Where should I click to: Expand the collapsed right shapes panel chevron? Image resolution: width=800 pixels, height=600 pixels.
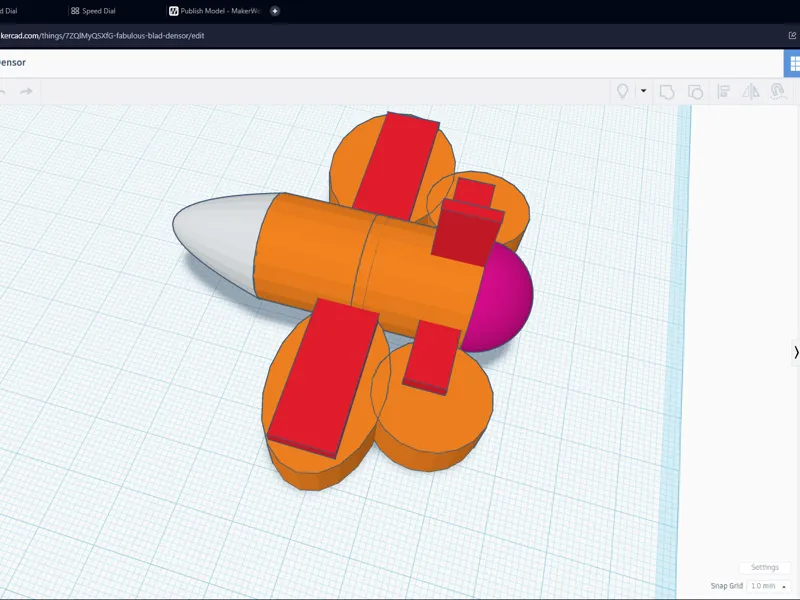click(796, 352)
